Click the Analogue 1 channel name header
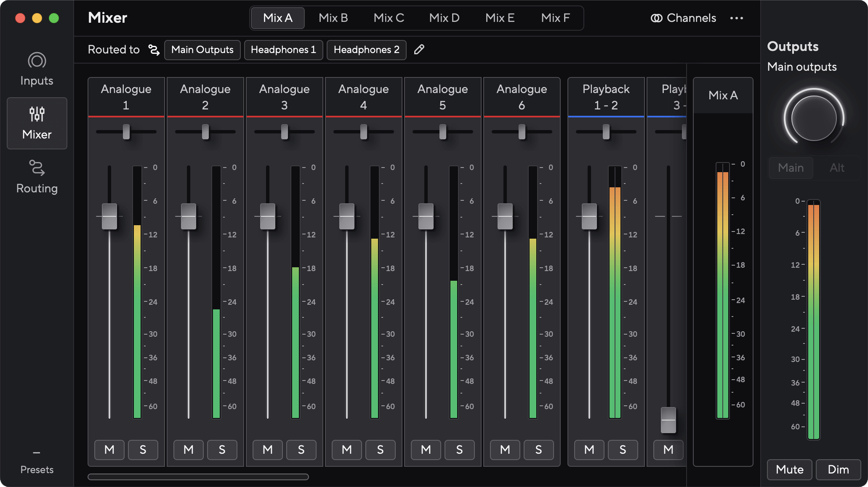The image size is (868, 487). click(126, 97)
